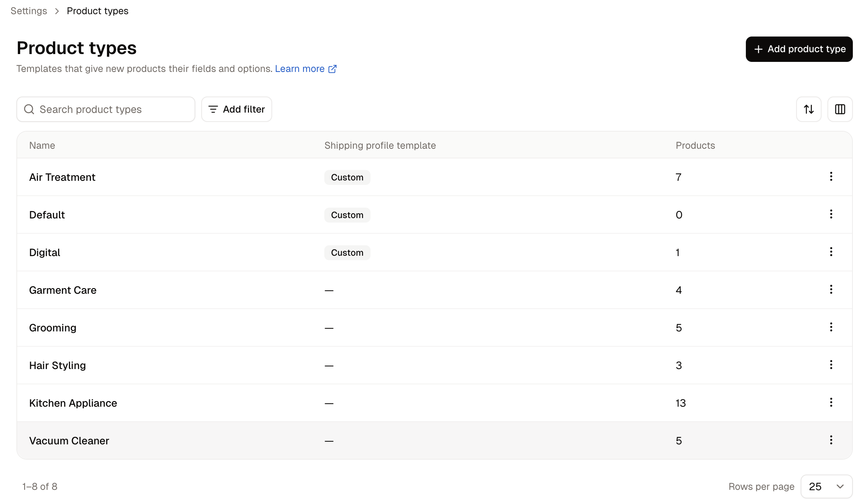Click the Products column header
867x504 pixels.
tap(695, 145)
